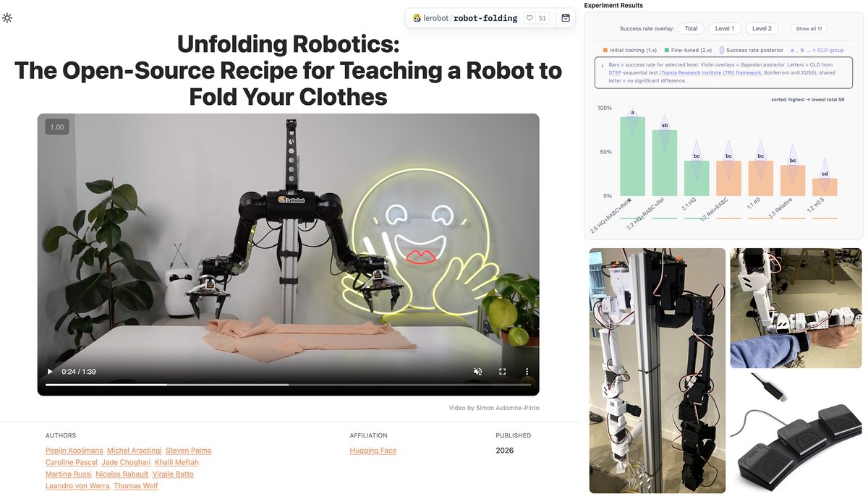This screenshot has width=868, height=499.
Task: Open the white arm on wrist photo
Action: pos(796,308)
